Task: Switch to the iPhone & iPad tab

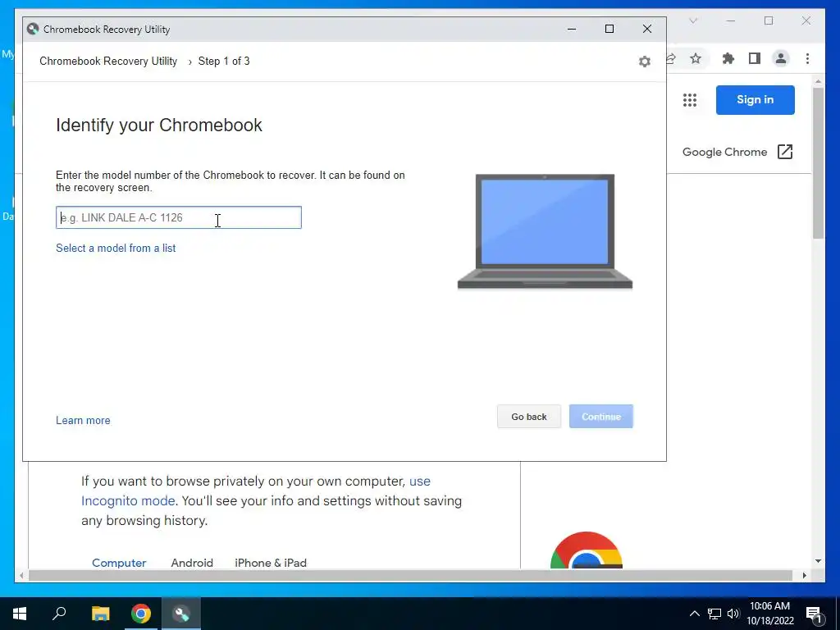Action: click(x=271, y=563)
